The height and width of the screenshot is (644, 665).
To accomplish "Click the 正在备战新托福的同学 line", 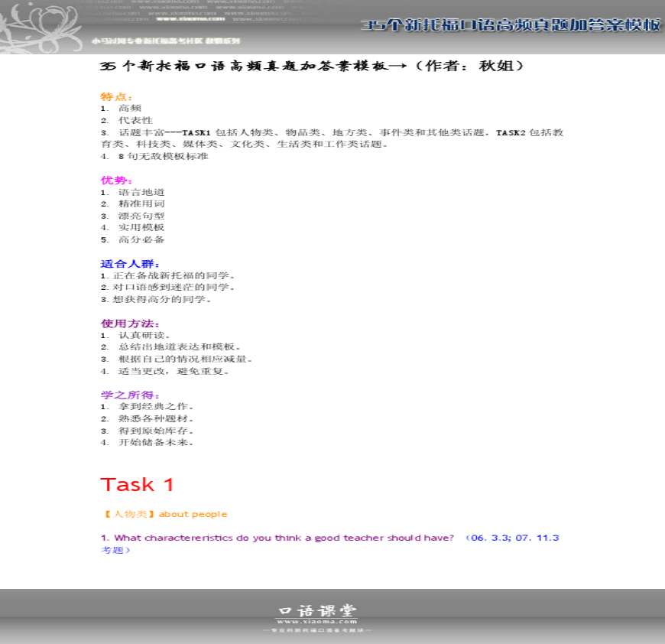I will tap(173, 275).
